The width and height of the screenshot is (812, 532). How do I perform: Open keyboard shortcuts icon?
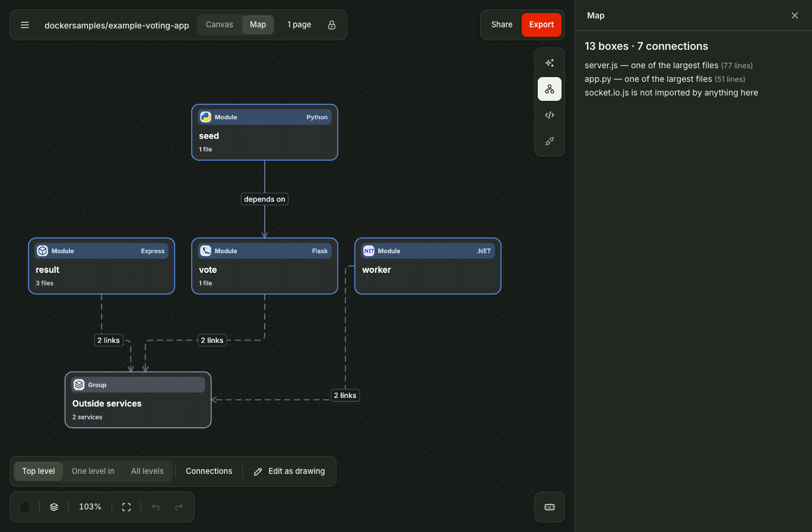pyautogui.click(x=550, y=507)
